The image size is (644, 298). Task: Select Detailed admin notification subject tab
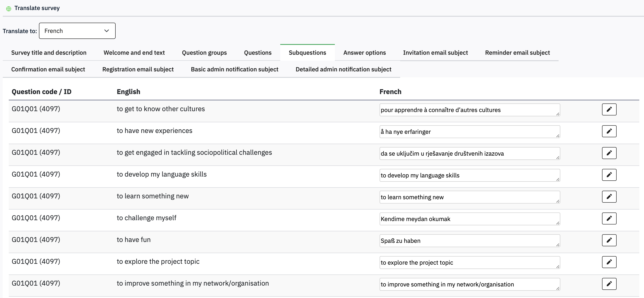pyautogui.click(x=343, y=69)
